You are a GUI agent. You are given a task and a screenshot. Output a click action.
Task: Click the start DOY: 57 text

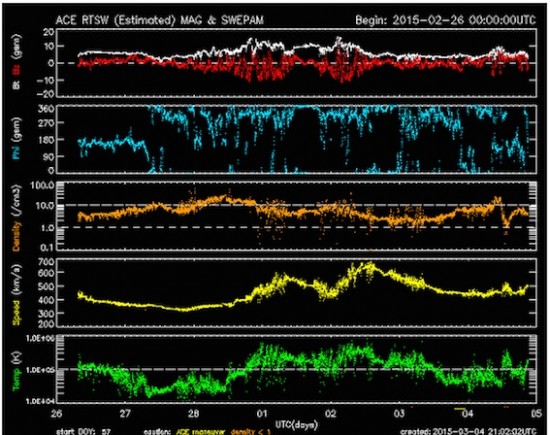pyautogui.click(x=83, y=431)
